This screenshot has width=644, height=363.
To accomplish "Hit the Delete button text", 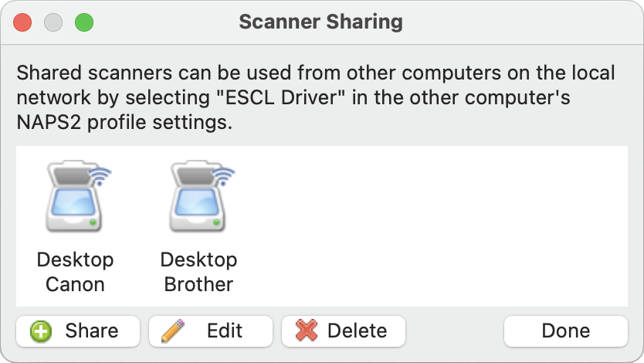I will [358, 331].
